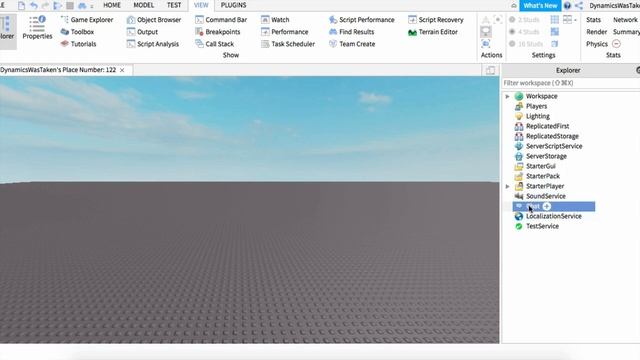Open Game Explorer

[87, 20]
